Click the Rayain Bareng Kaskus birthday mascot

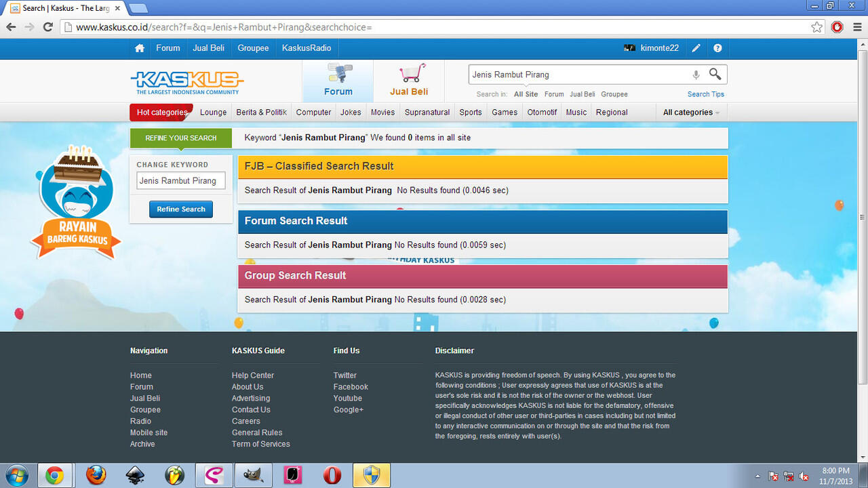coord(76,201)
